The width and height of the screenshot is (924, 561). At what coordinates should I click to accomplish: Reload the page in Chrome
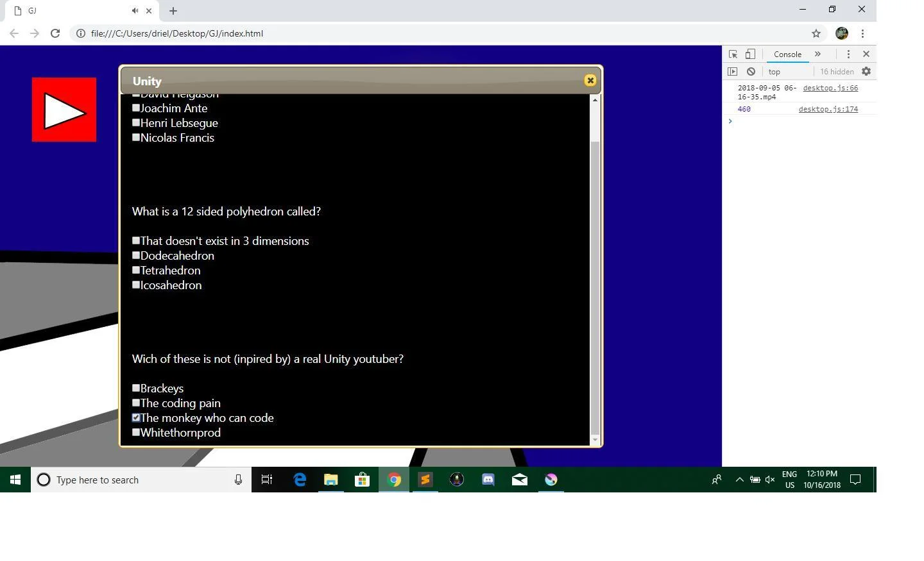point(55,33)
